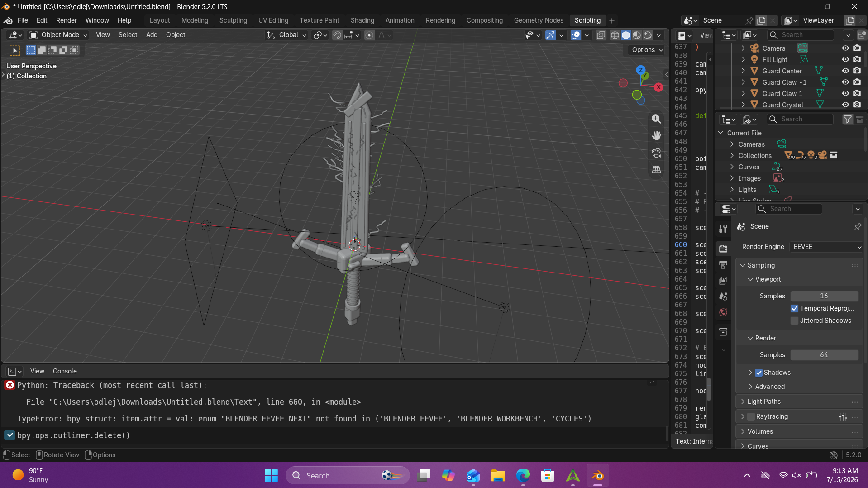This screenshot has height=488, width=868.
Task: Switch to the Geometry Nodes workspace tab
Action: pyautogui.click(x=538, y=20)
